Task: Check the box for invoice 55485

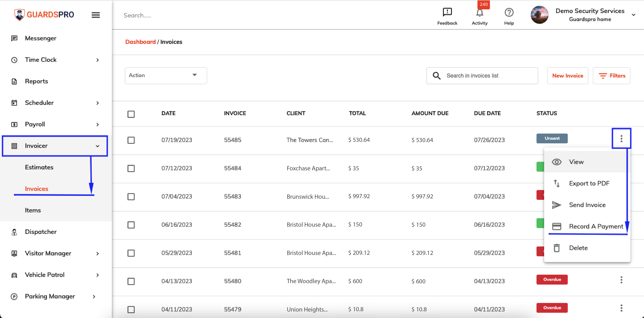Action: [x=131, y=140]
